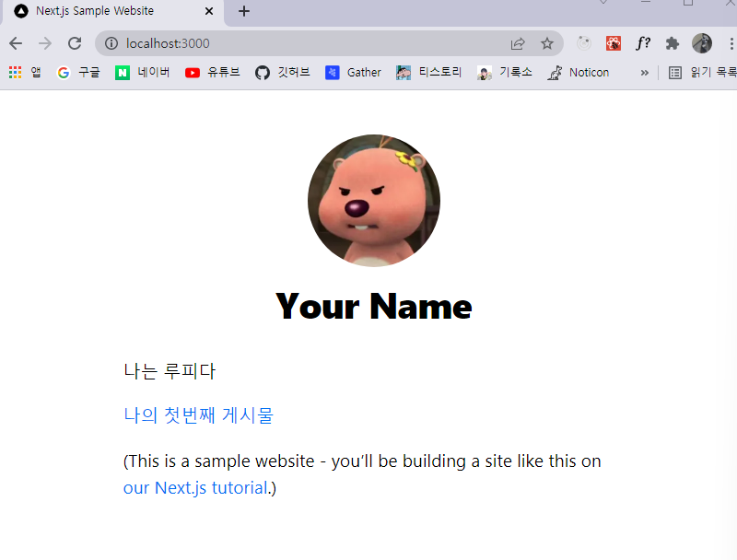
Task: Open the red paw extension
Action: pyautogui.click(x=614, y=43)
